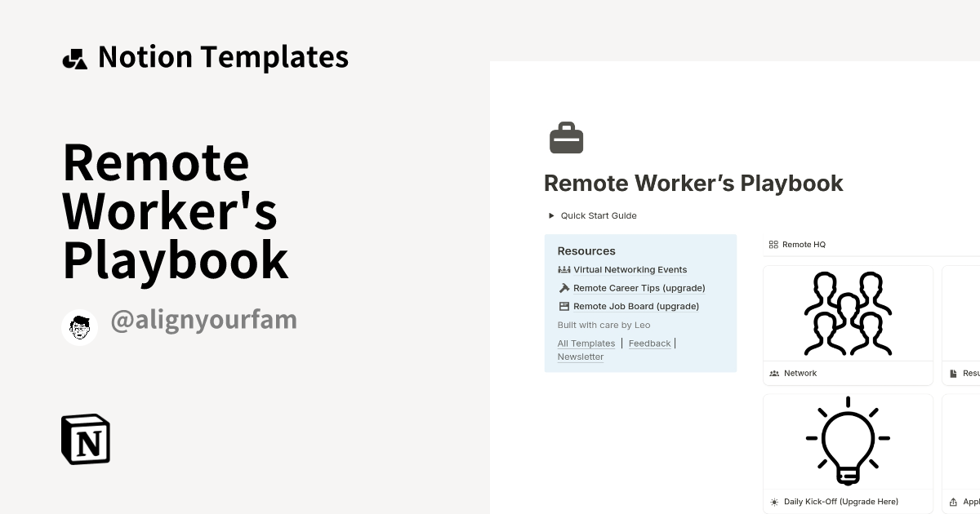Click the people icon on the Network card
Screen dimensions: 980x514
[774, 373]
